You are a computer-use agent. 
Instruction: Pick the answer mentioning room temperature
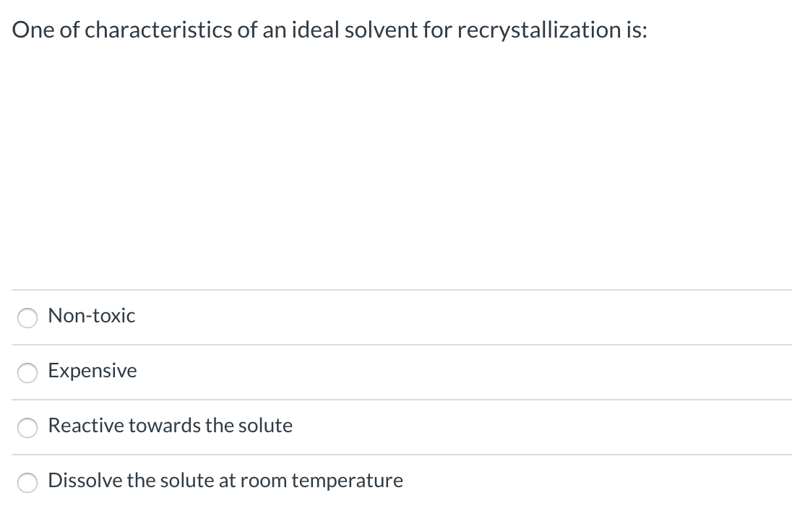click(x=225, y=481)
